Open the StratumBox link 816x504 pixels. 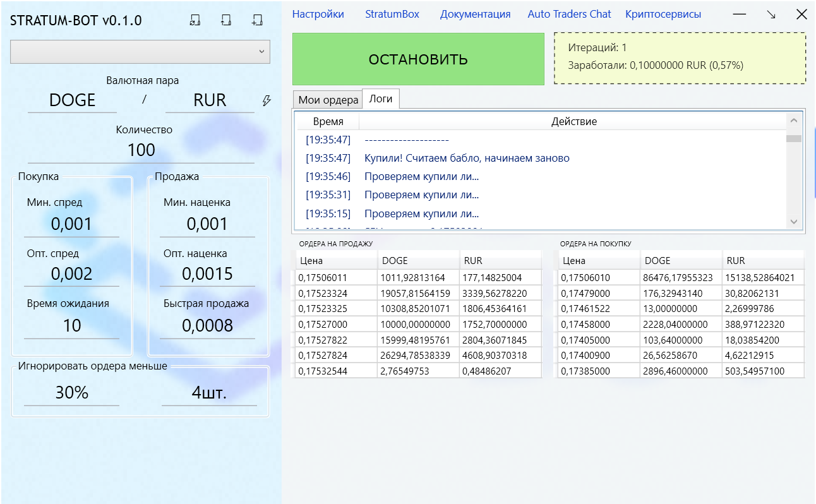pyautogui.click(x=392, y=14)
